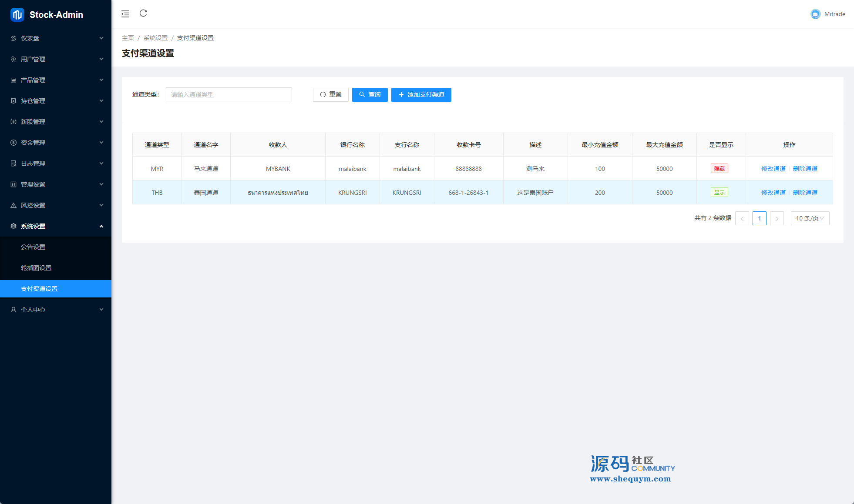854x504 pixels.
Task: Click the 添加支付渠道 button
Action: point(421,95)
